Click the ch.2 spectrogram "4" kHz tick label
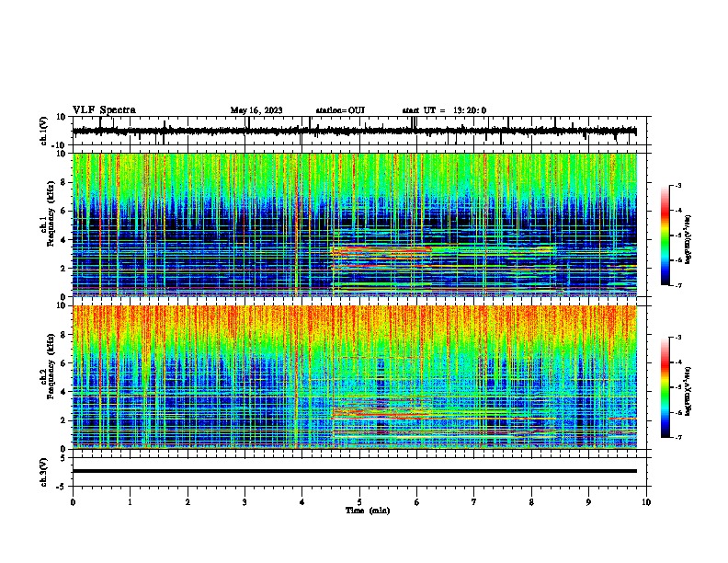Viewport: 728px width, 563px height. tap(64, 392)
